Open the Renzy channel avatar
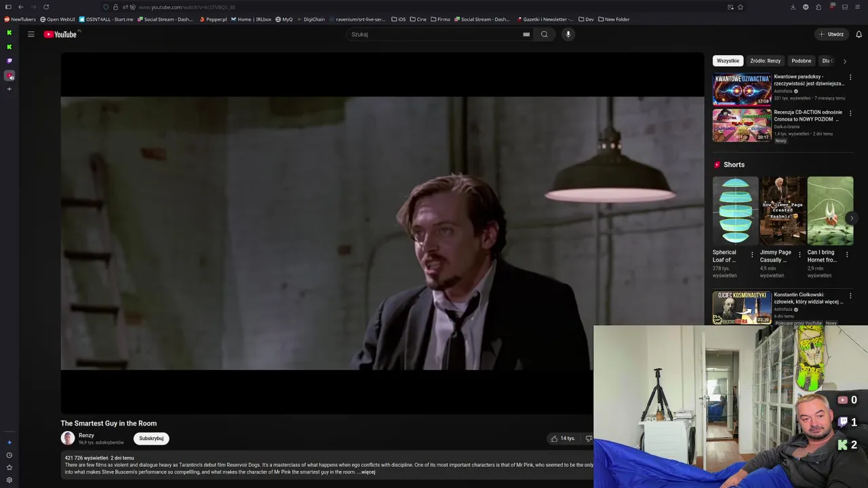 [x=68, y=439]
